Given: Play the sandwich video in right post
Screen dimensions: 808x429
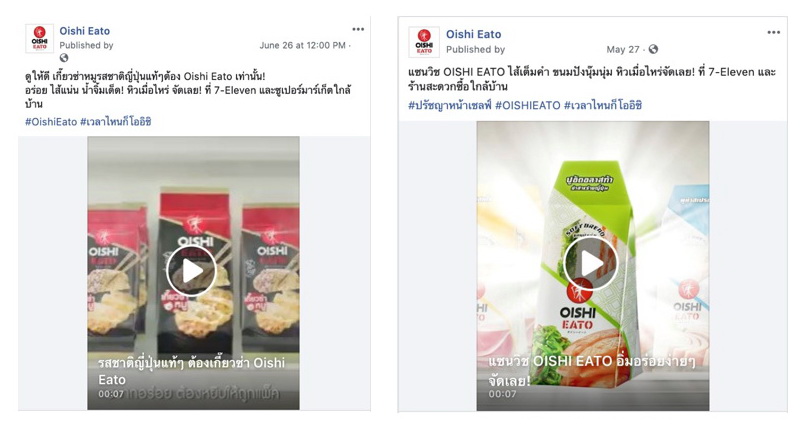Looking at the screenshot, I should (590, 263).
